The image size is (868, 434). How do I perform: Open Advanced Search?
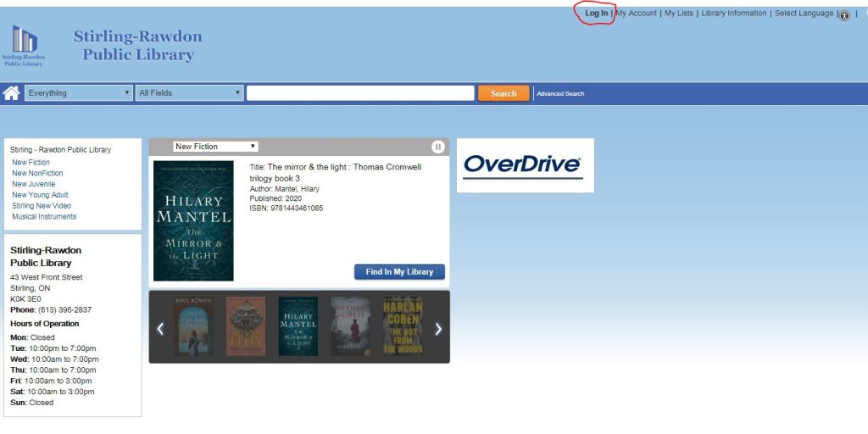[x=560, y=93]
